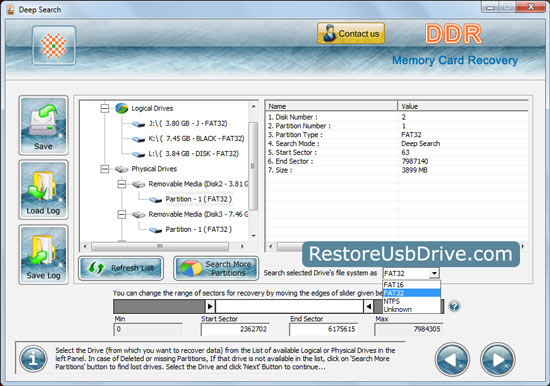Click the checkered DDR logo icon
The height and width of the screenshot is (386, 550).
point(54,46)
